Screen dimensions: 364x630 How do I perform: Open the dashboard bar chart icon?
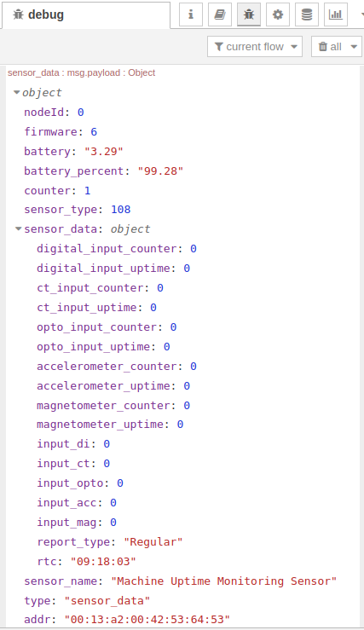[x=336, y=14]
